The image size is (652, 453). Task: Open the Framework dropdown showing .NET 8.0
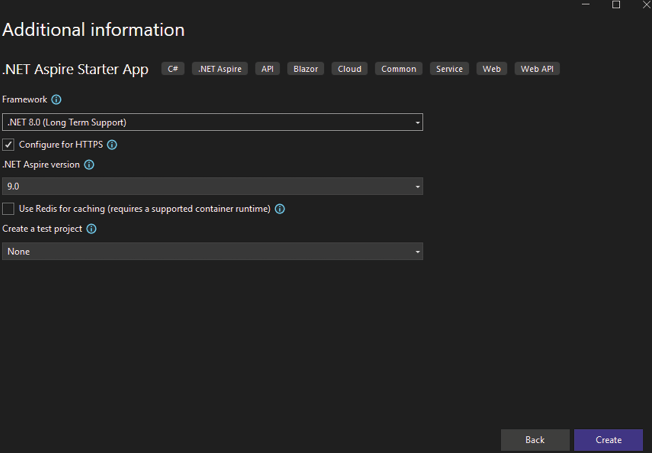pos(212,122)
